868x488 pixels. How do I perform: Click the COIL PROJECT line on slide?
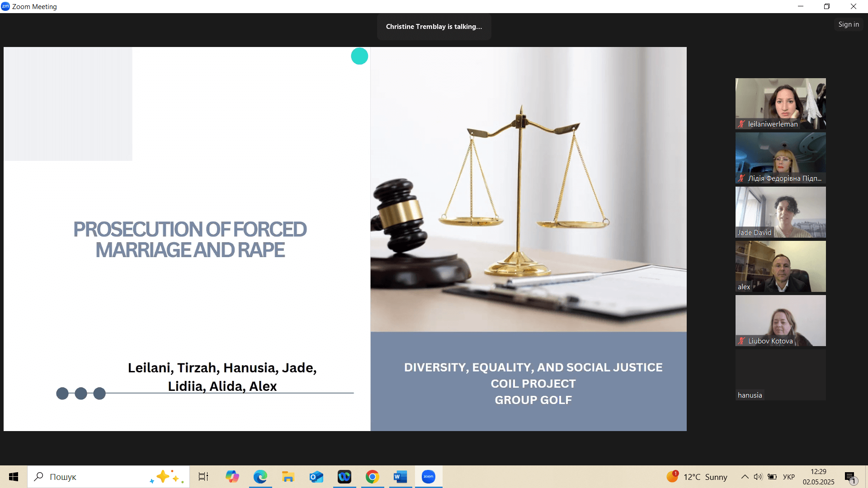click(533, 384)
